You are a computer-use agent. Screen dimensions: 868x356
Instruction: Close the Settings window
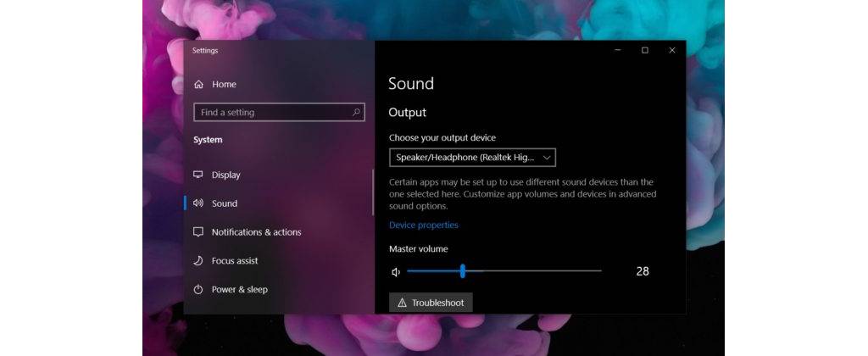(x=672, y=50)
